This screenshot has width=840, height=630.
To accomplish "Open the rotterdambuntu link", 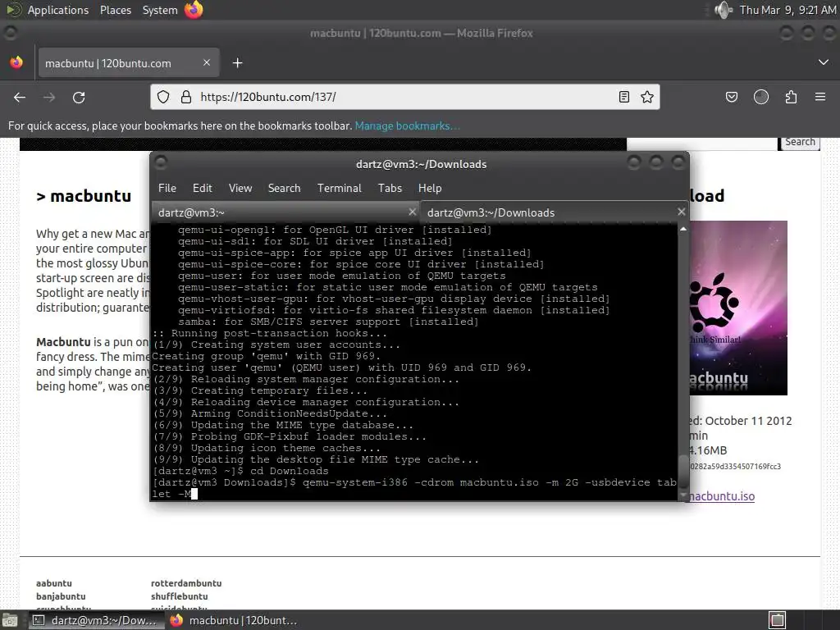I will click(x=186, y=583).
